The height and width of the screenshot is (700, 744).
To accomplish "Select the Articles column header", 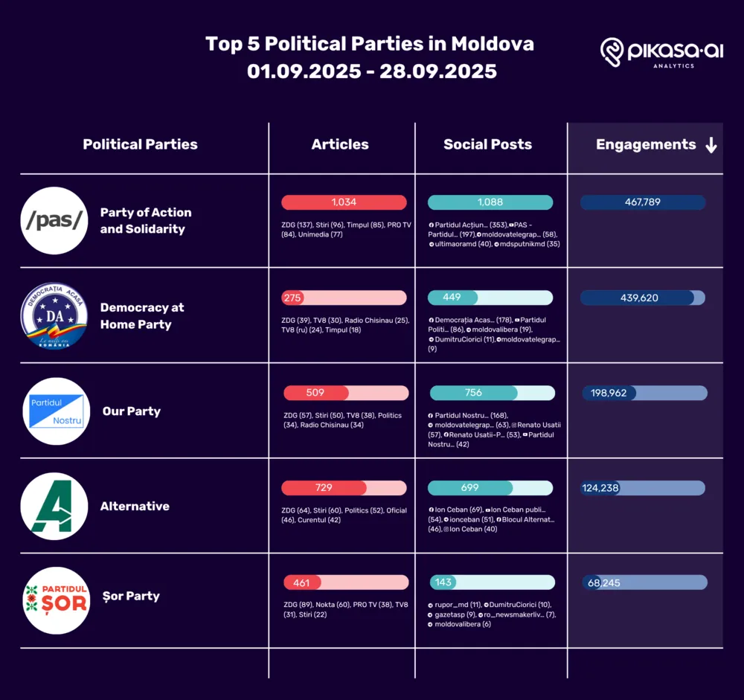I will click(340, 145).
